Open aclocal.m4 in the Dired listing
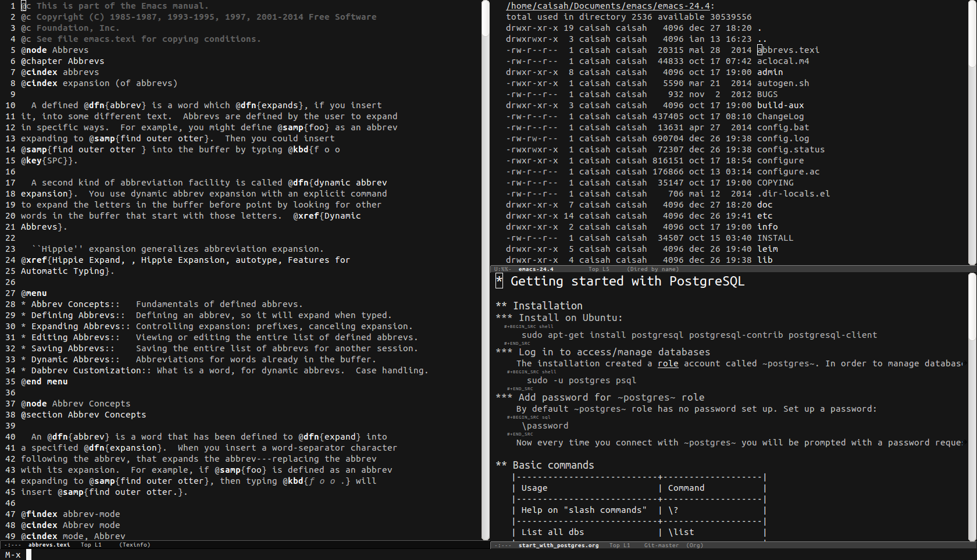The image size is (977, 560). (783, 61)
